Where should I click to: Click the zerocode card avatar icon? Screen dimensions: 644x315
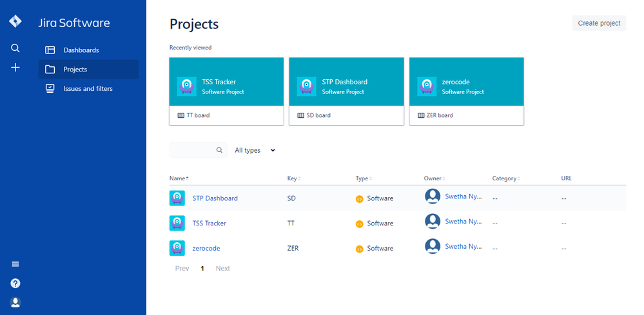427,86
